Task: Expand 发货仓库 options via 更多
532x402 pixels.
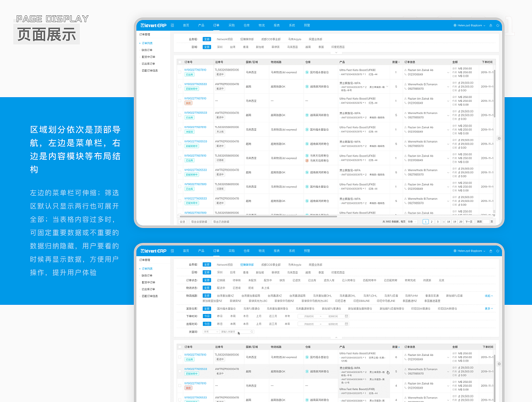Action: (489, 309)
